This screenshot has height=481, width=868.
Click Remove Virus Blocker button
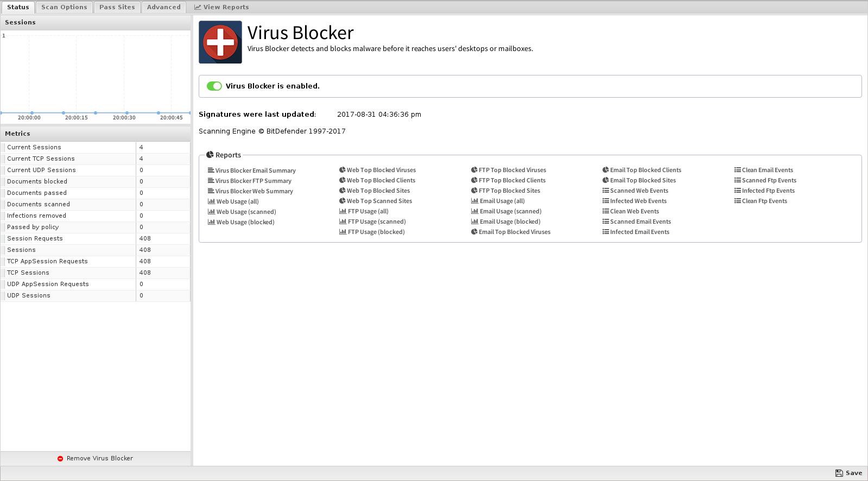click(96, 459)
